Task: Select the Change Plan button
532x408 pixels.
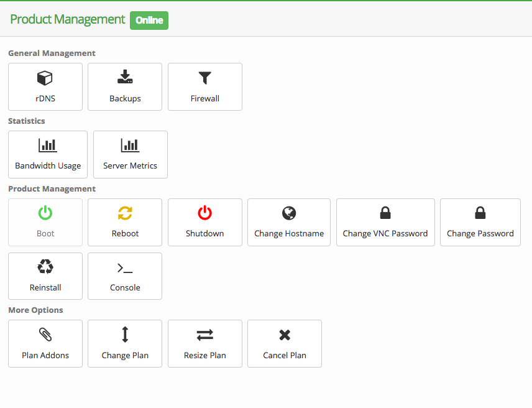Action: click(125, 344)
